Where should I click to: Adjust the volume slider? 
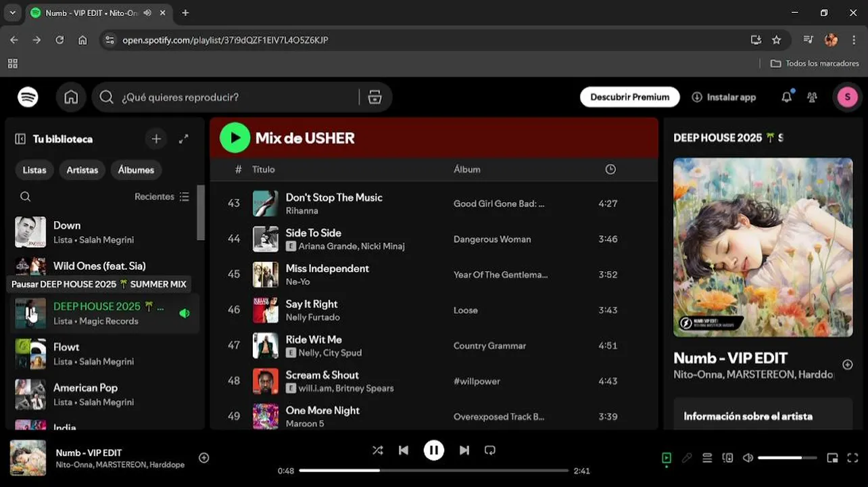click(x=789, y=458)
